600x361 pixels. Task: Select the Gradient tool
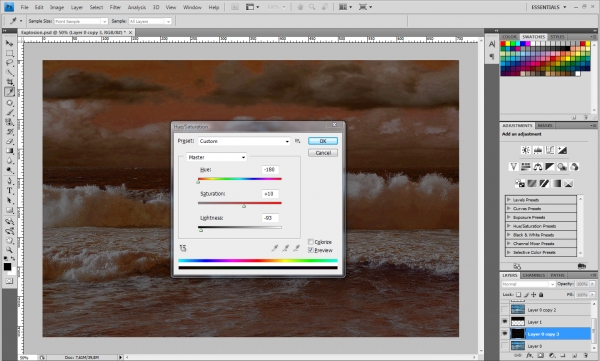tap(10, 151)
